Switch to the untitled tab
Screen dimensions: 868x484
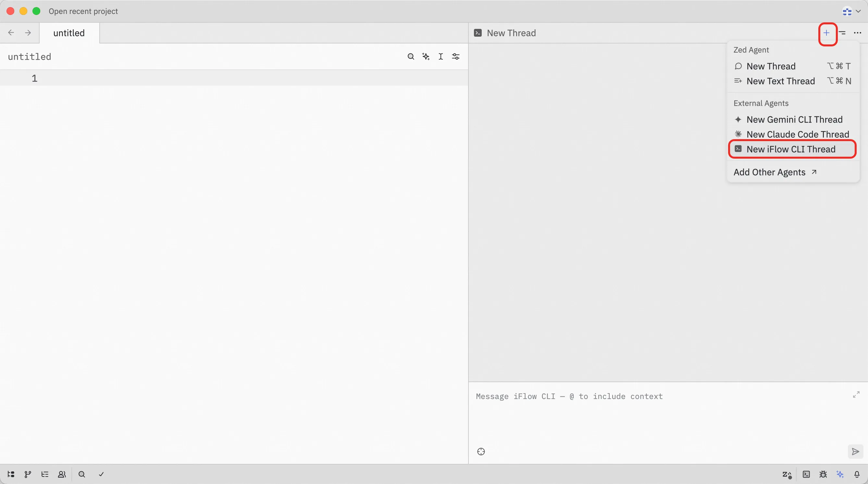[x=69, y=33]
